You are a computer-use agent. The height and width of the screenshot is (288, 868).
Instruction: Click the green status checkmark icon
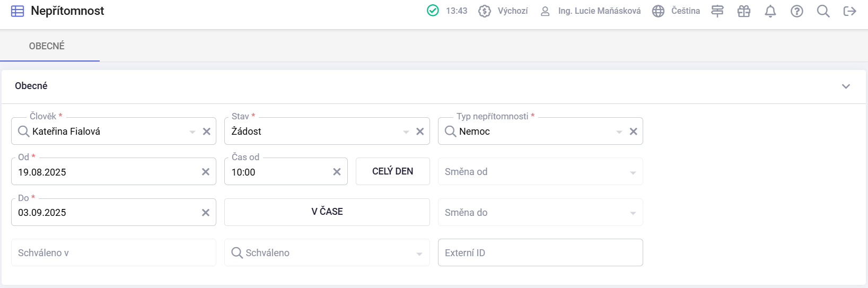pos(433,11)
